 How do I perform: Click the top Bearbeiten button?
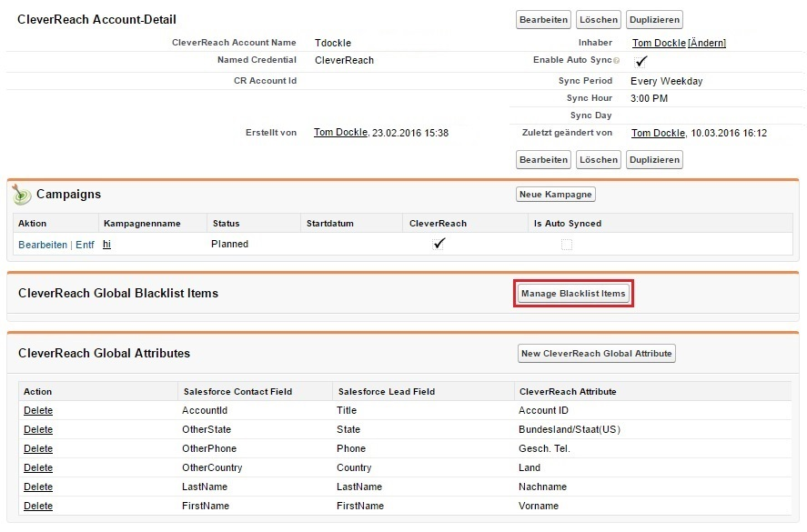point(543,19)
